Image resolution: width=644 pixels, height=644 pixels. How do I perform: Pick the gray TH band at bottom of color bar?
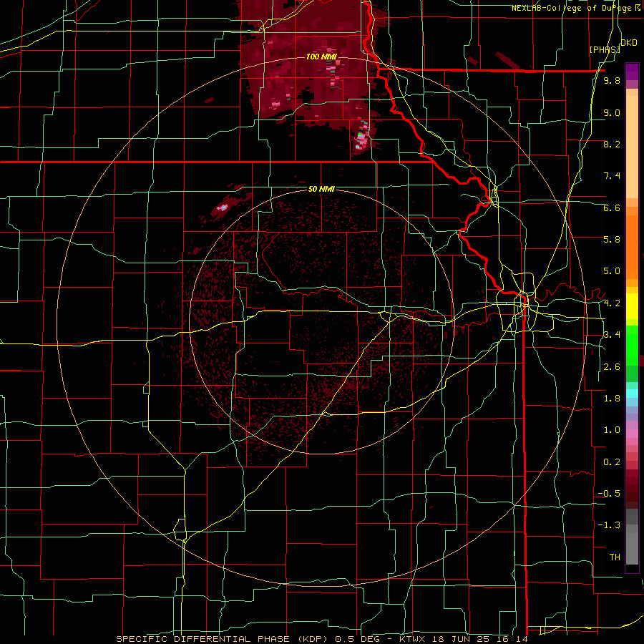pyautogui.click(x=632, y=548)
